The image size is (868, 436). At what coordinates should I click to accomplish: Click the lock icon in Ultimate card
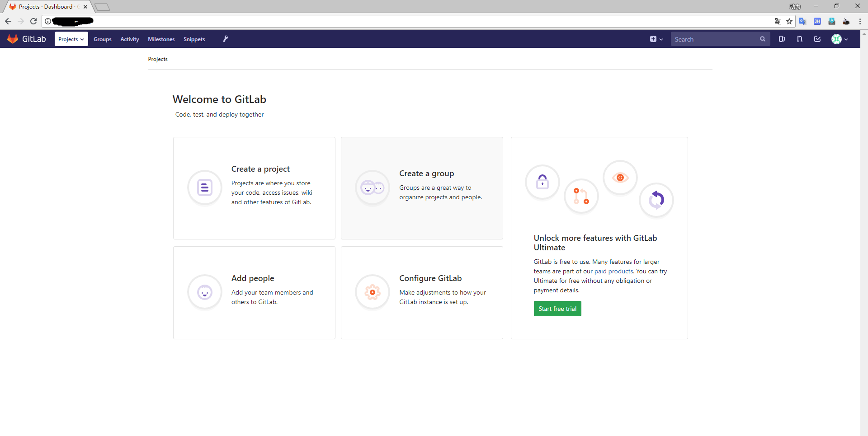[542, 182]
